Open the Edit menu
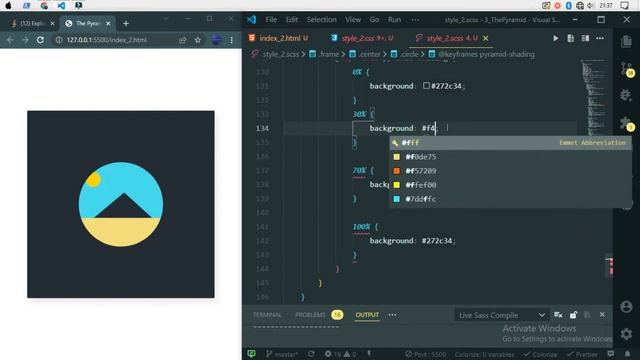 click(291, 20)
